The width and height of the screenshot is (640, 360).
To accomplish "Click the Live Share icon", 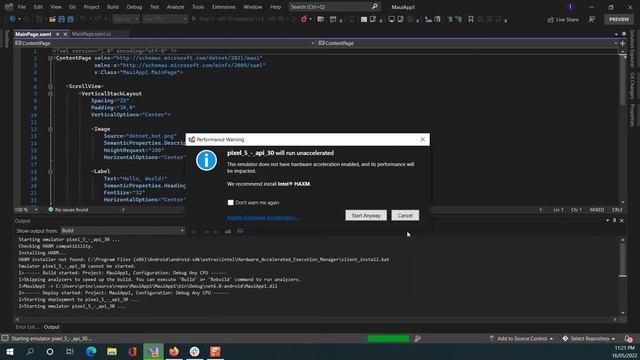I will click(x=551, y=20).
